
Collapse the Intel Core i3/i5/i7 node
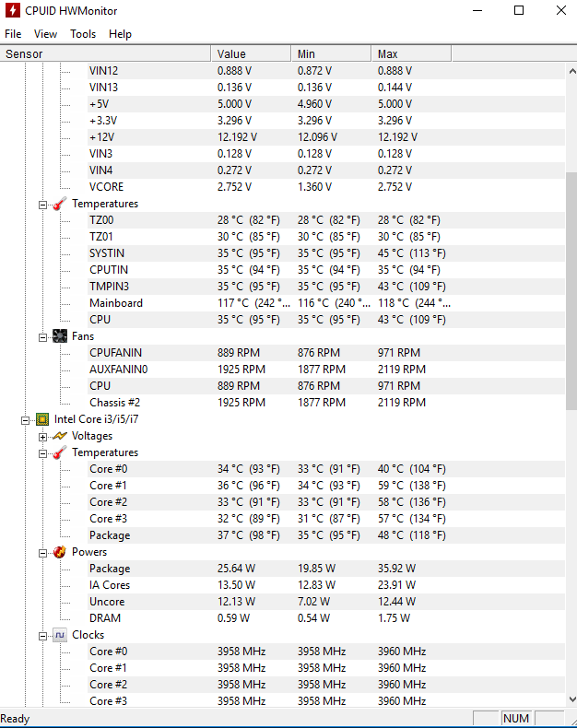pyautogui.click(x=25, y=419)
